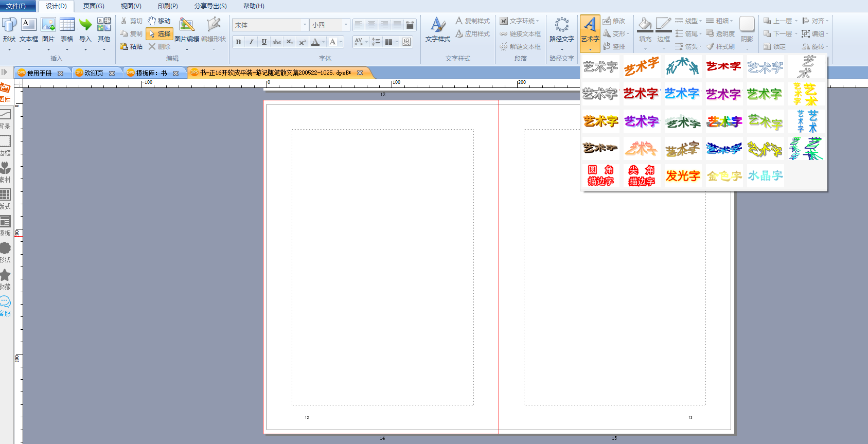Close the 使用手册 tab

(x=61, y=73)
